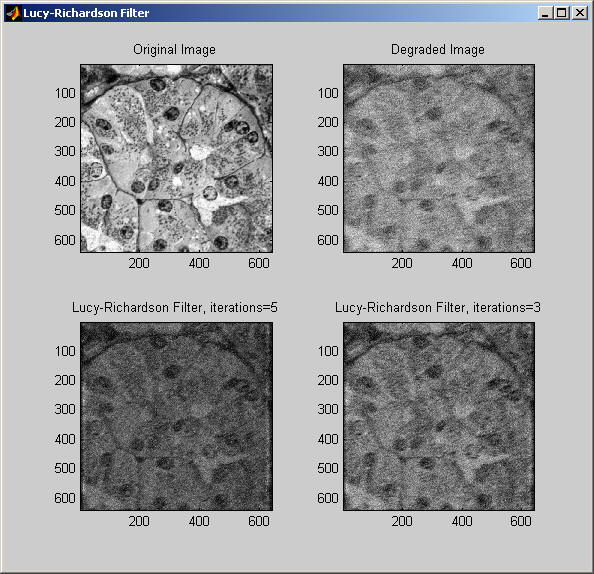Image resolution: width=594 pixels, height=574 pixels.
Task: Click the "Degraded Image" title text
Action: point(438,50)
